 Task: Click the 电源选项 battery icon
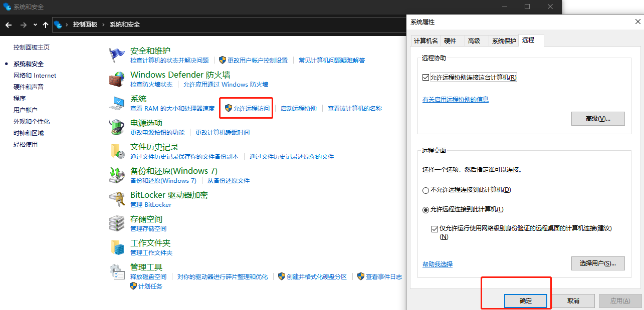tap(117, 127)
